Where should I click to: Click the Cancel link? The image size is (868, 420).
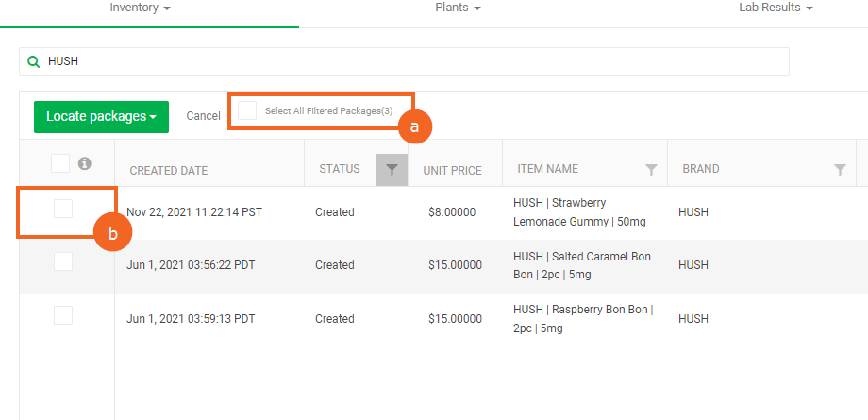(203, 116)
